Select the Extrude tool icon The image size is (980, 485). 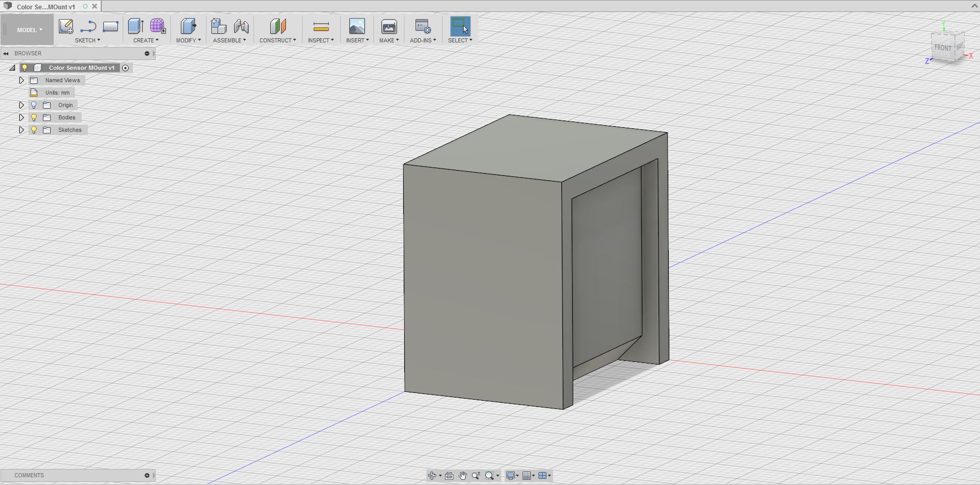click(x=135, y=26)
